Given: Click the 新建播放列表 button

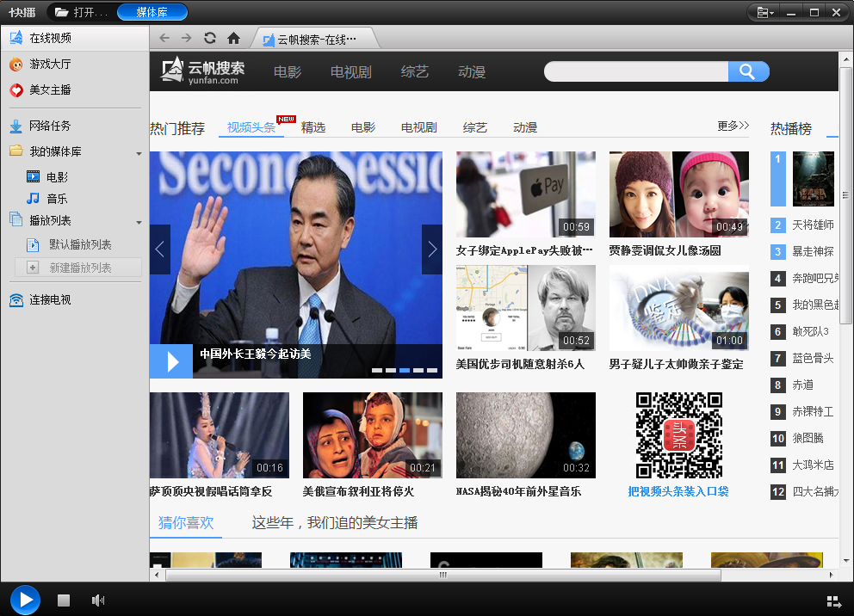Looking at the screenshot, I should [79, 268].
